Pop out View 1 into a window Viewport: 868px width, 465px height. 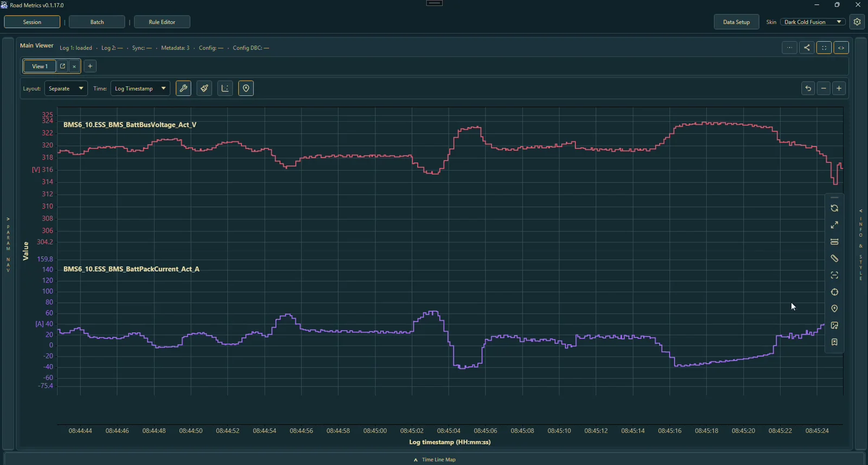[x=62, y=66]
